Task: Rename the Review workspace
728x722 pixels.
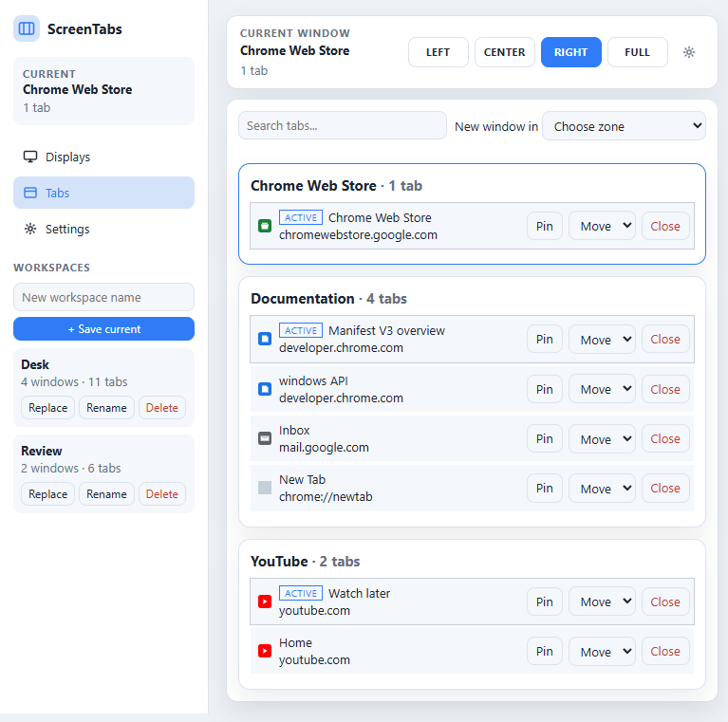Action: point(106,493)
